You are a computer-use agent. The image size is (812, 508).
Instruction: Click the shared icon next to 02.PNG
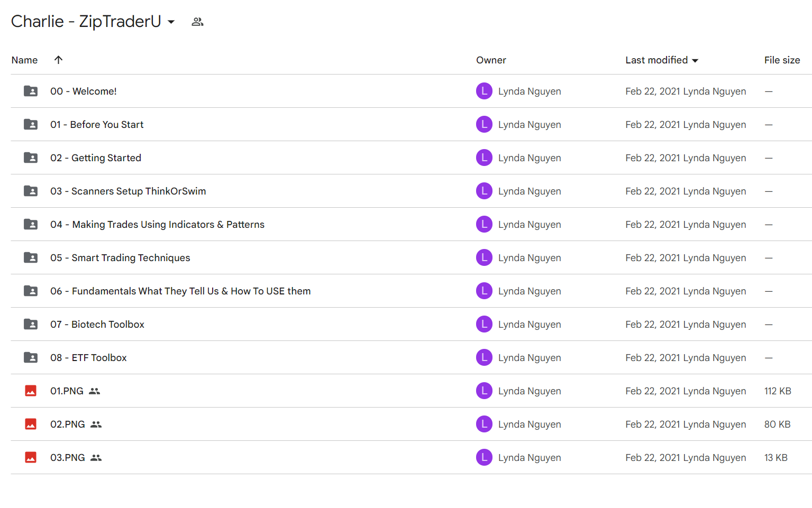pos(96,424)
